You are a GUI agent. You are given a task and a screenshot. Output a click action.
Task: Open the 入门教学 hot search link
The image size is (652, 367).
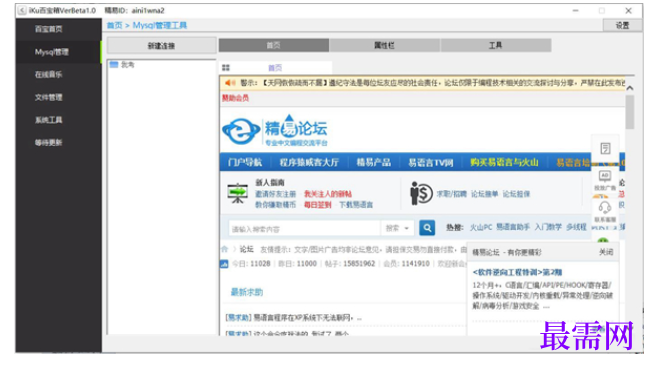point(548,227)
